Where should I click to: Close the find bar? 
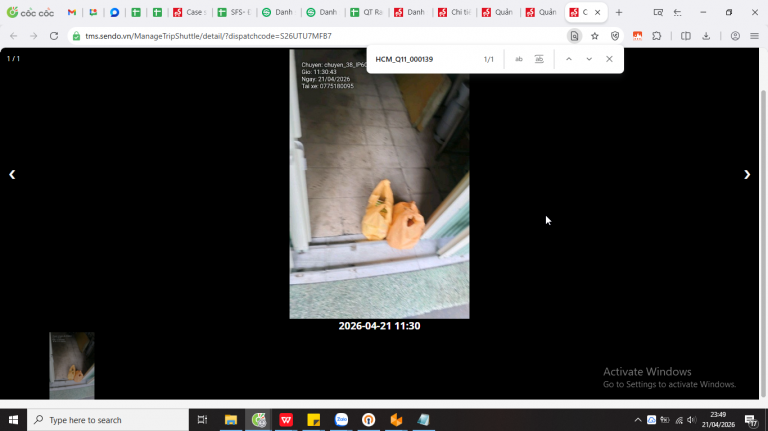(609, 59)
